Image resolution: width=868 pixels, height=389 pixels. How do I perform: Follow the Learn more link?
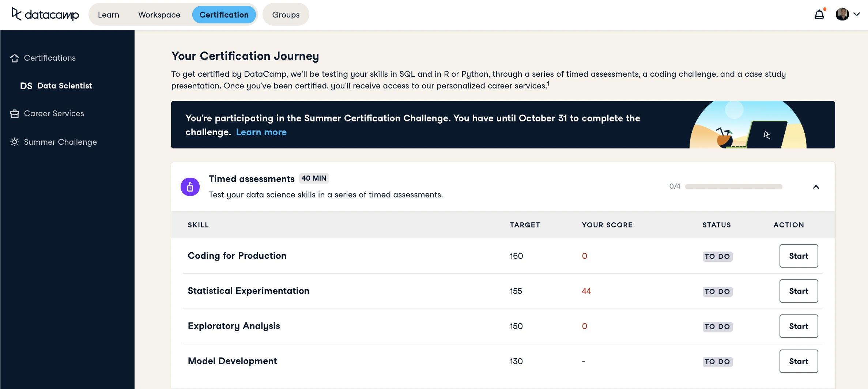(x=261, y=132)
